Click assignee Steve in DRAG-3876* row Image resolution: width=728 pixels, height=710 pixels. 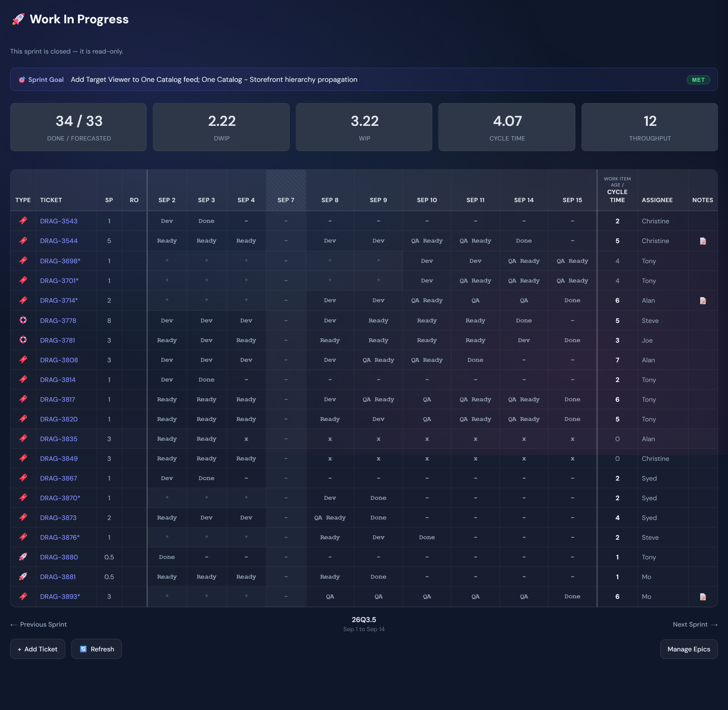650,537
